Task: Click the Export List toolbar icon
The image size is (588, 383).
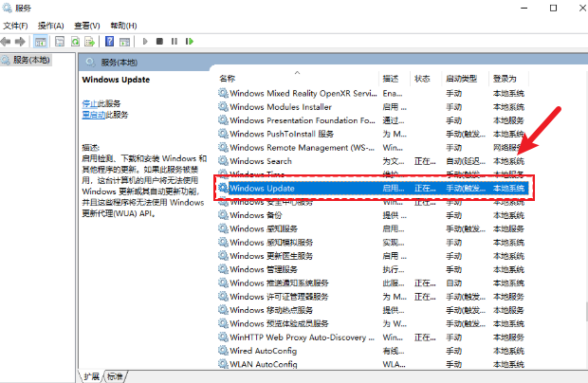Action: tap(90, 42)
